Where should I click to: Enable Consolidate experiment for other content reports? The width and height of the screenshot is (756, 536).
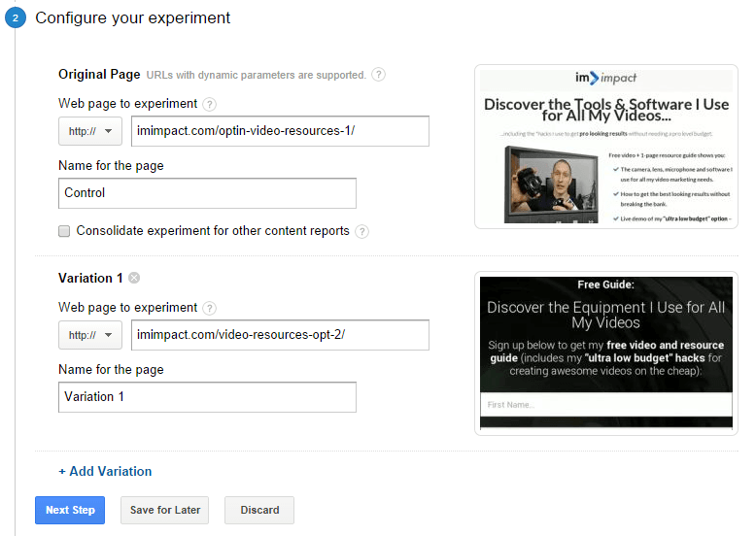tap(64, 231)
